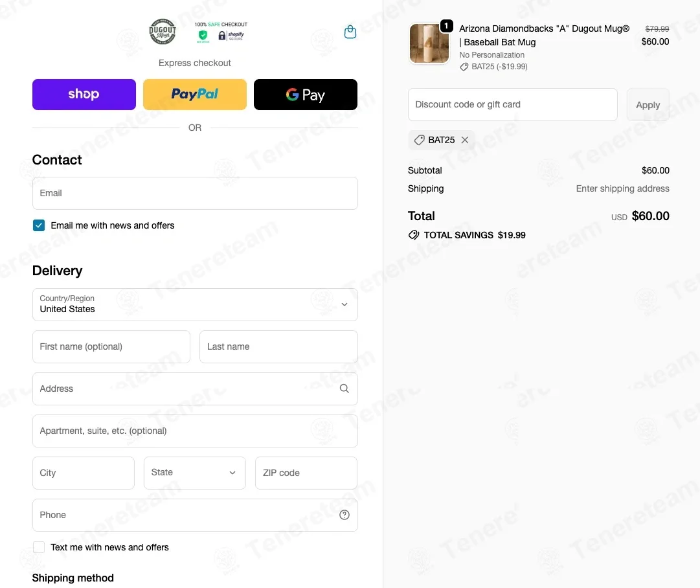Open the Arizona Diamondbacks mug product thumbnail

point(429,43)
